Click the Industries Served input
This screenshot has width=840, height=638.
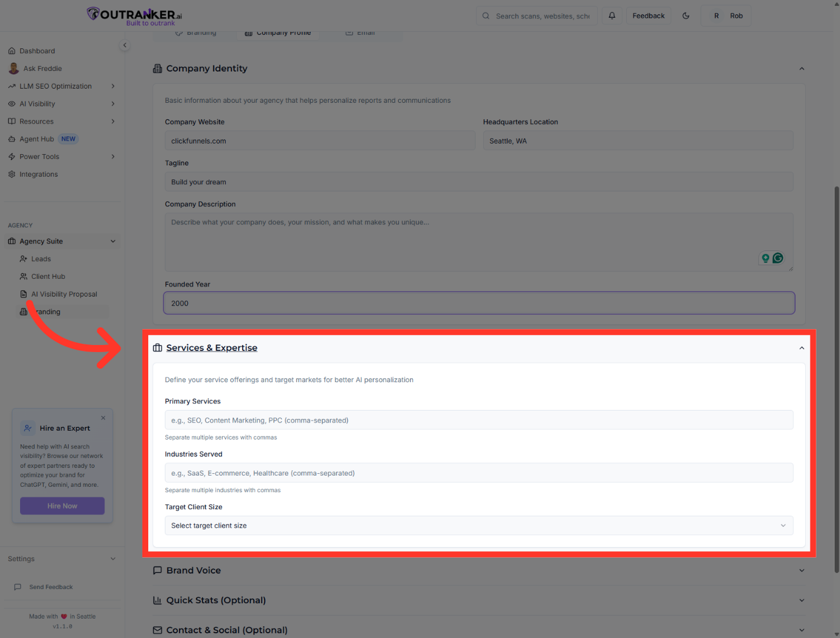tap(479, 473)
